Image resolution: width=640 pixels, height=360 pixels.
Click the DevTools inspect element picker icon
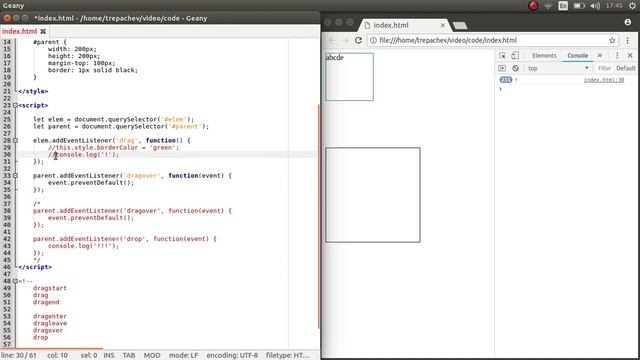(502, 56)
